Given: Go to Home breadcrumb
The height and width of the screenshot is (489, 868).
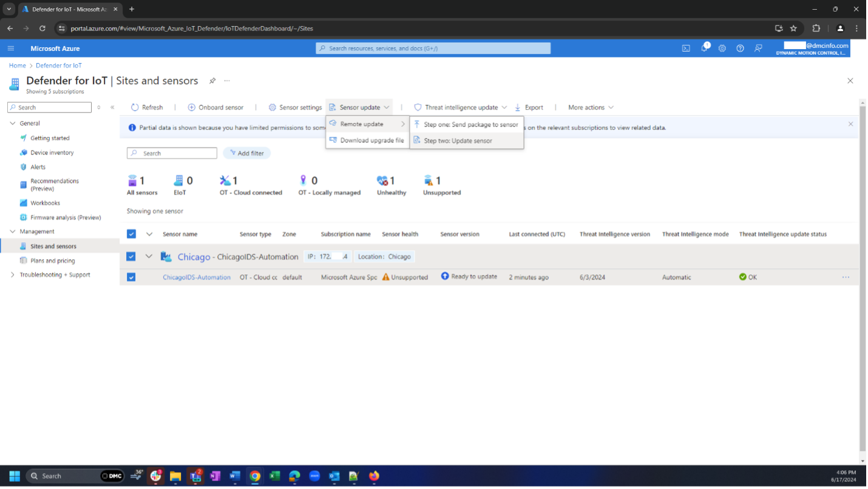Looking at the screenshot, I should [x=17, y=66].
